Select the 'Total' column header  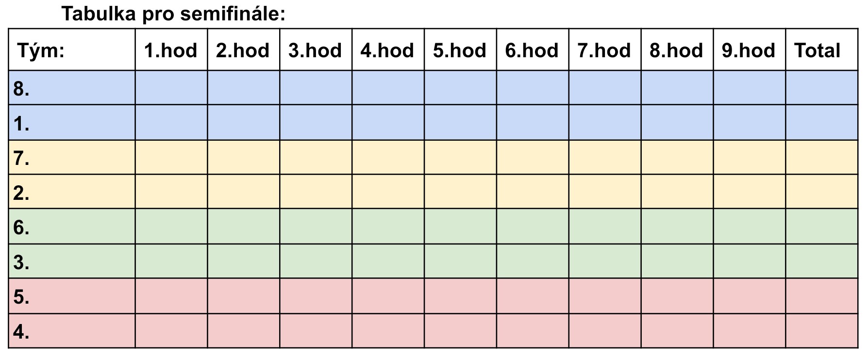click(821, 50)
